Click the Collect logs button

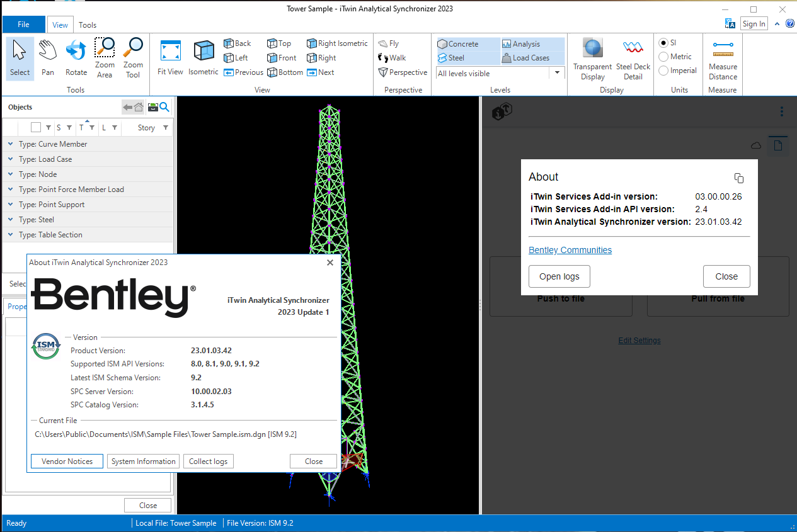pyautogui.click(x=209, y=461)
